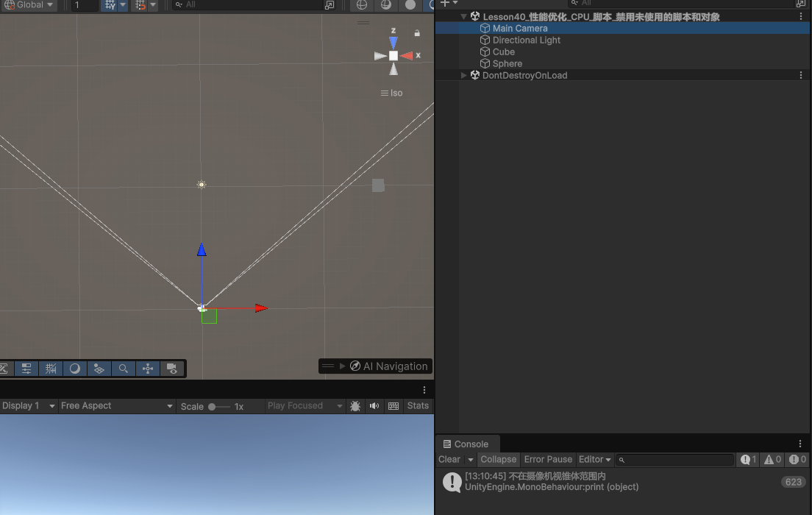This screenshot has height=515, width=812.
Task: Select the wireframe sphere shading mode icon
Action: pyautogui.click(x=361, y=5)
